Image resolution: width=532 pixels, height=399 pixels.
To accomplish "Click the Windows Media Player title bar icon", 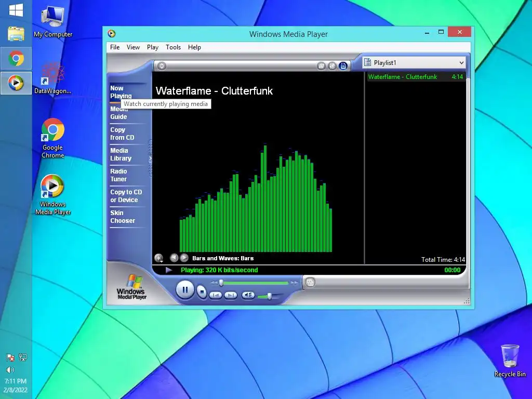I will click(111, 34).
